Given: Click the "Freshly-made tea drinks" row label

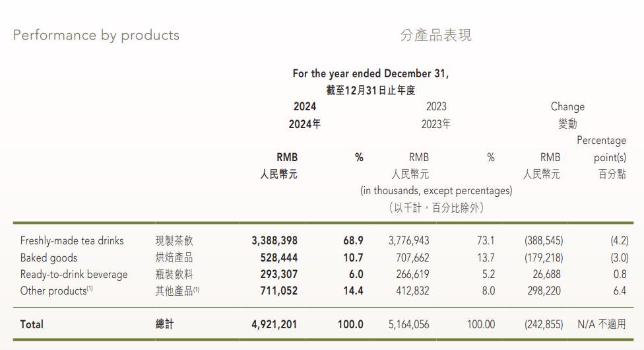Looking at the screenshot, I should tap(72, 241).
